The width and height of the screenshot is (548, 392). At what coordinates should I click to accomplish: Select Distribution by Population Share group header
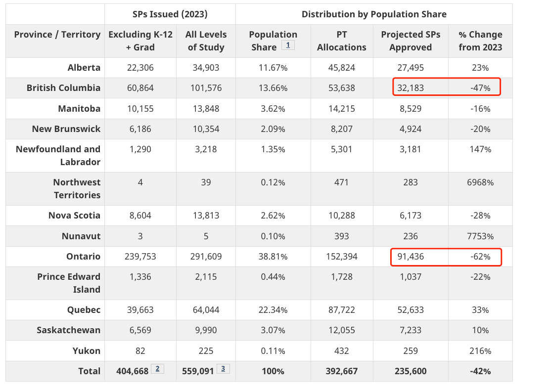[x=374, y=14]
